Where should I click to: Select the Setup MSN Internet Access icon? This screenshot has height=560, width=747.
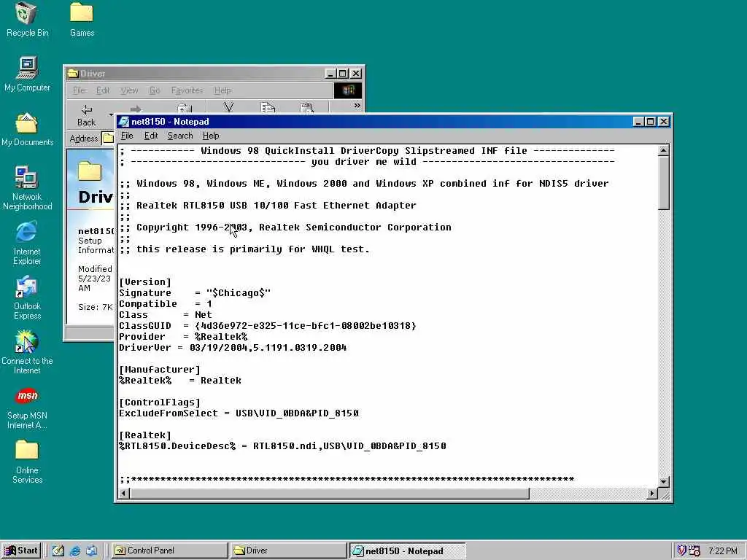click(x=27, y=407)
